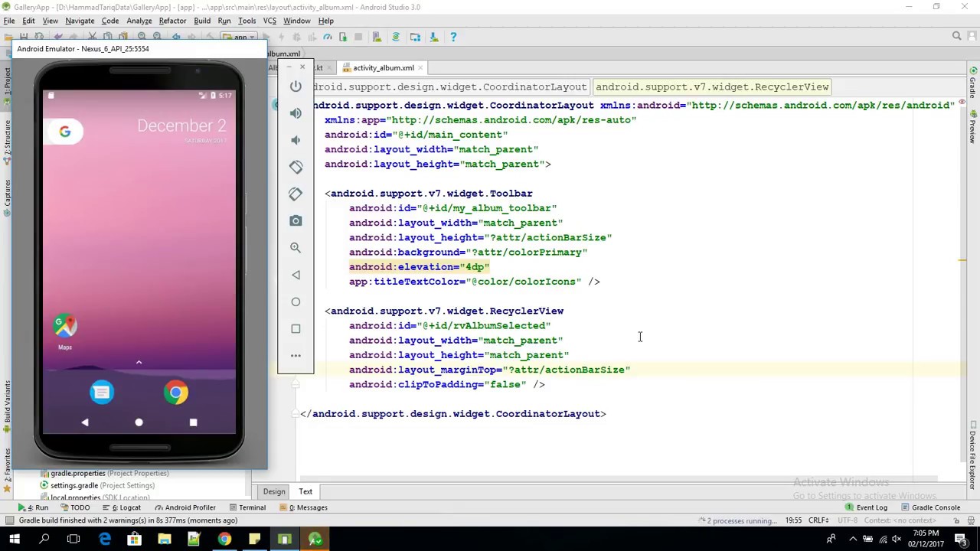Open the File menu
This screenshot has height=551, width=980.
point(9,21)
